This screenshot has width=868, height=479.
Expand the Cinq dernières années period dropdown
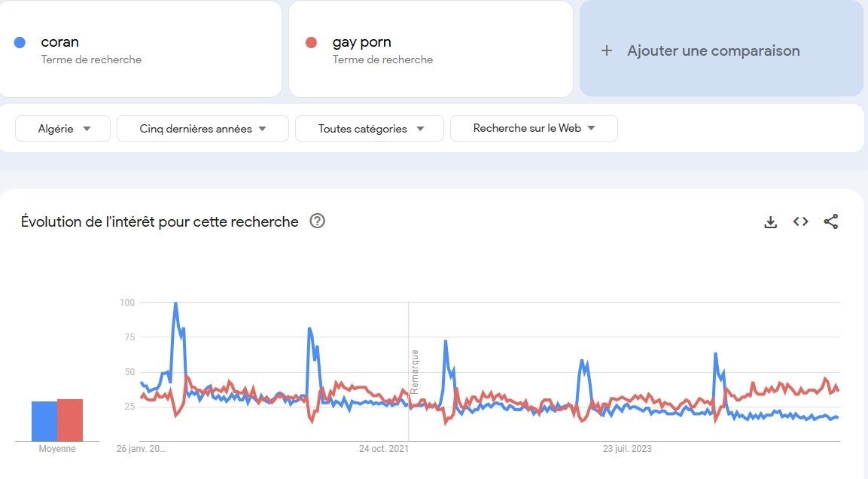203,129
